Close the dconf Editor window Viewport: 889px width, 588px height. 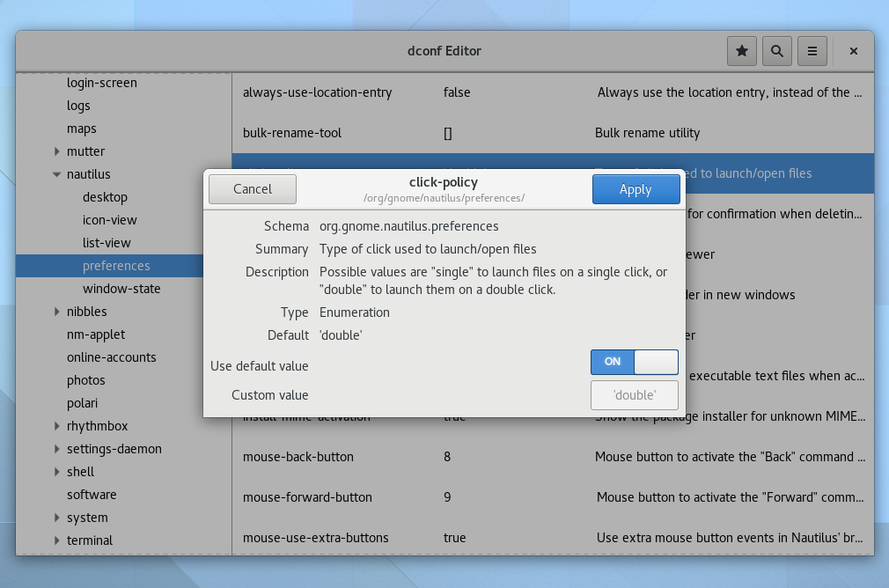point(853,51)
